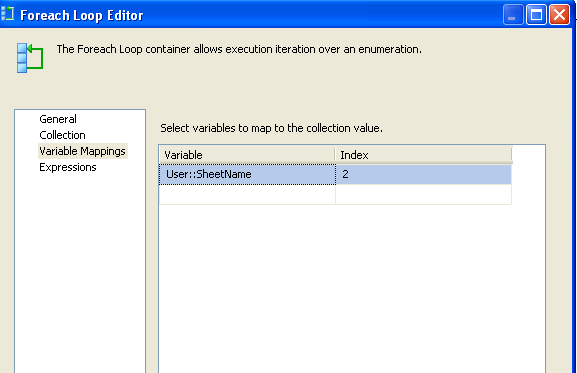Image resolution: width=577 pixels, height=373 pixels.
Task: Select the Variable Mappings page
Action: click(x=82, y=151)
